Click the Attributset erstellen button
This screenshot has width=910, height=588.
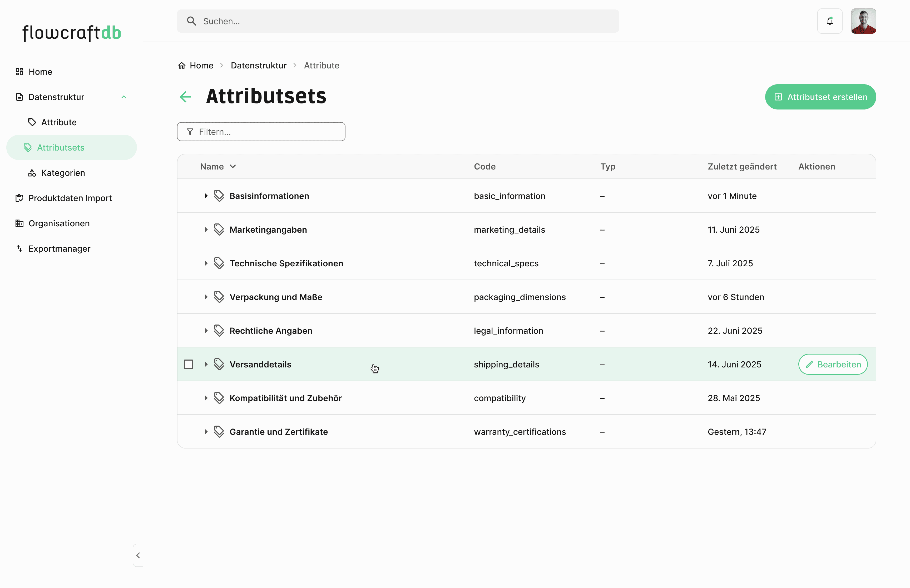click(820, 97)
